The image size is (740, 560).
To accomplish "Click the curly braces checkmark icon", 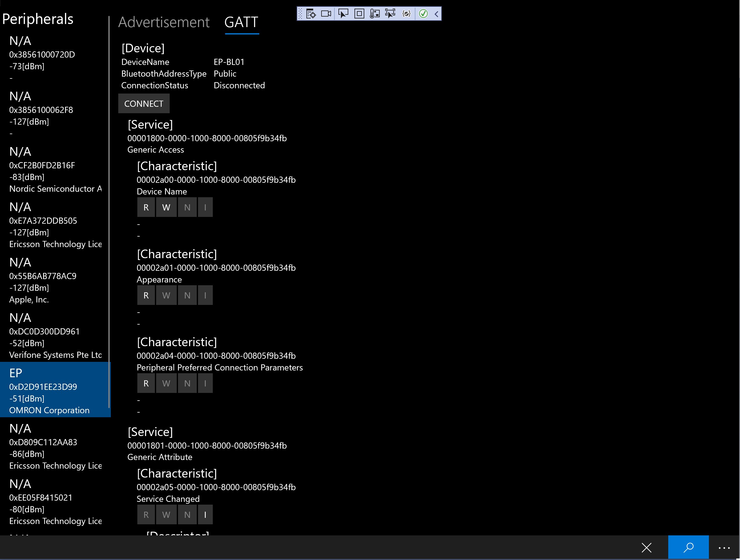I will [x=406, y=14].
